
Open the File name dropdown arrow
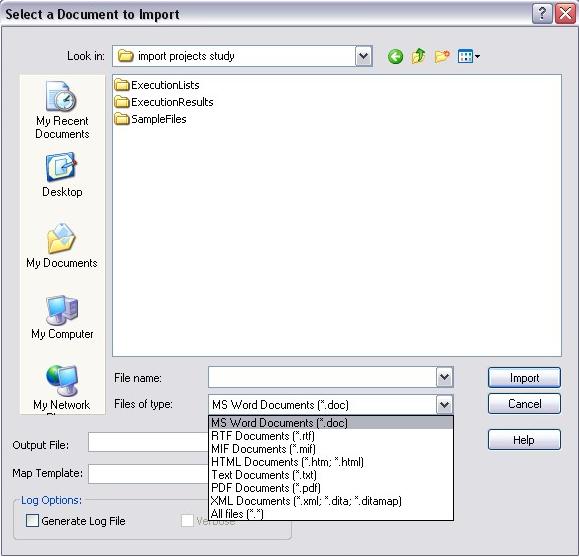point(444,377)
